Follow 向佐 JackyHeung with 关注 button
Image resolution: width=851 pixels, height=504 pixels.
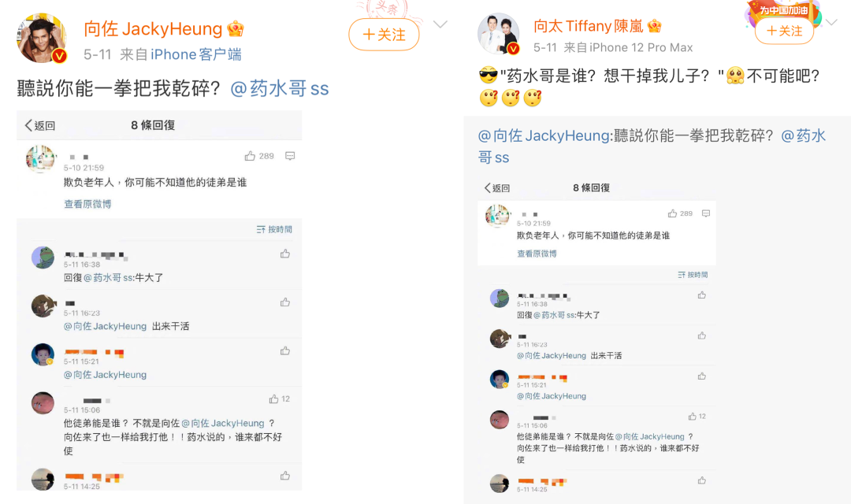click(385, 35)
